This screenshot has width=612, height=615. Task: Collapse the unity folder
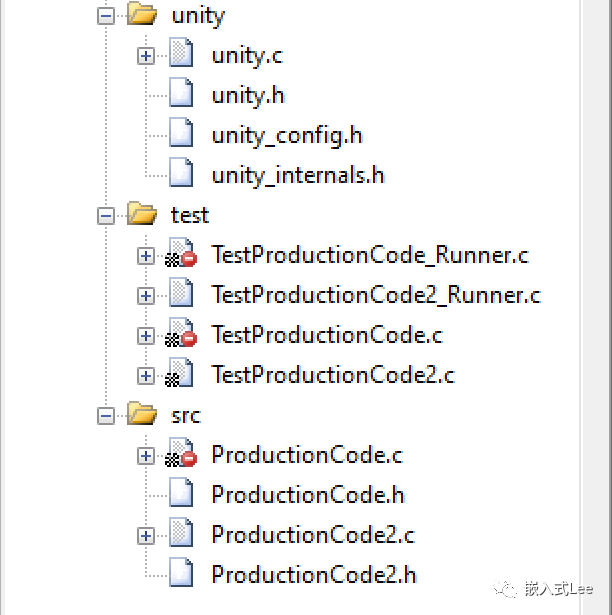106,16
